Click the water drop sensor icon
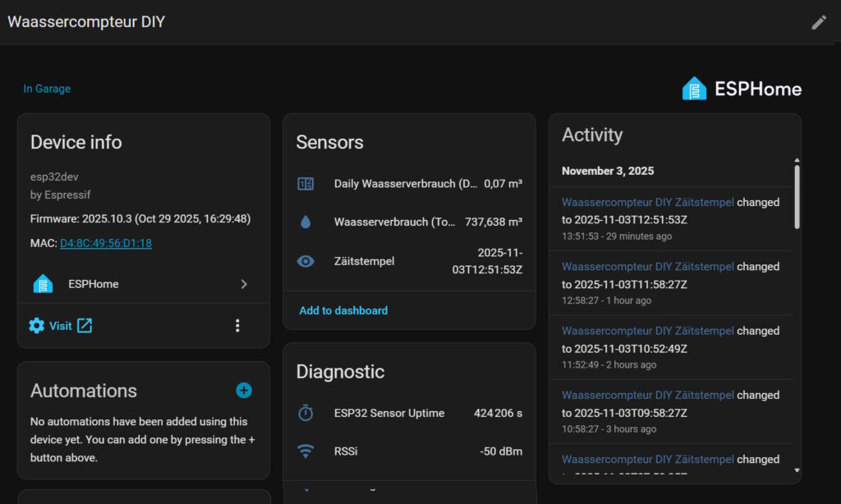The height and width of the screenshot is (504, 841). 306,222
